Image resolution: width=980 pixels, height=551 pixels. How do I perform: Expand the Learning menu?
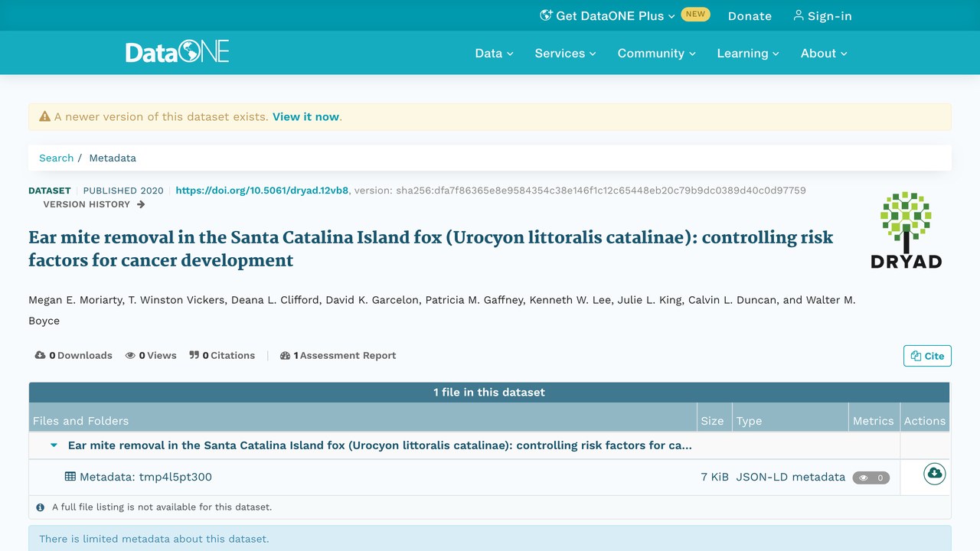click(x=747, y=53)
